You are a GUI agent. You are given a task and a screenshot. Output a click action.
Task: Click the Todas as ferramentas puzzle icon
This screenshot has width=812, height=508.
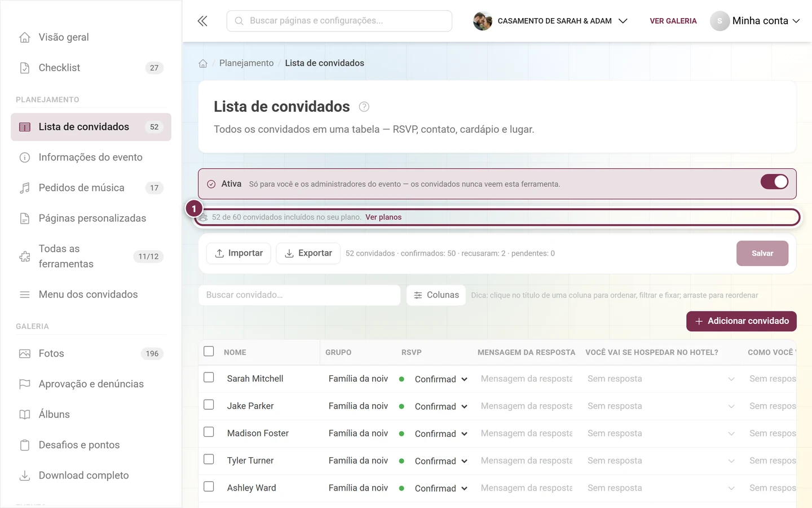pos(25,256)
